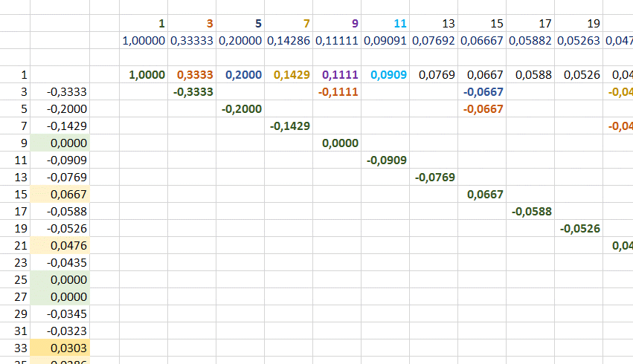Select the orange -0,0667 cell

click(x=482, y=109)
